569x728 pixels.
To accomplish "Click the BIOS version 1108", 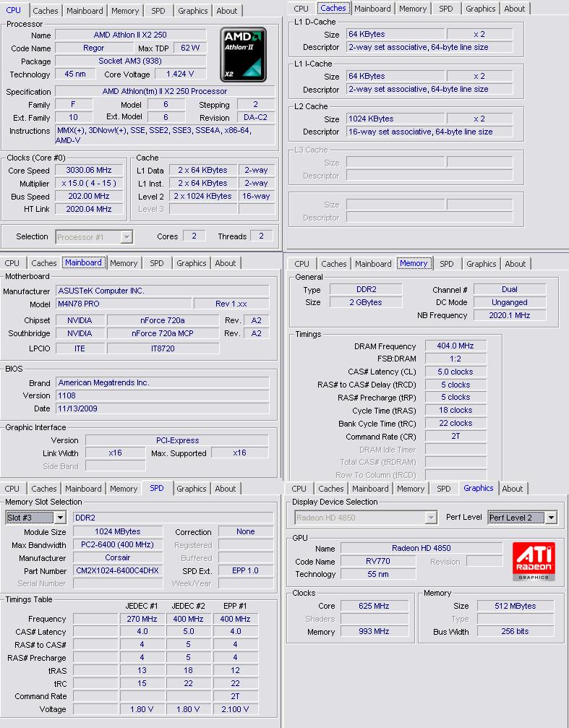I will (x=162, y=395).
